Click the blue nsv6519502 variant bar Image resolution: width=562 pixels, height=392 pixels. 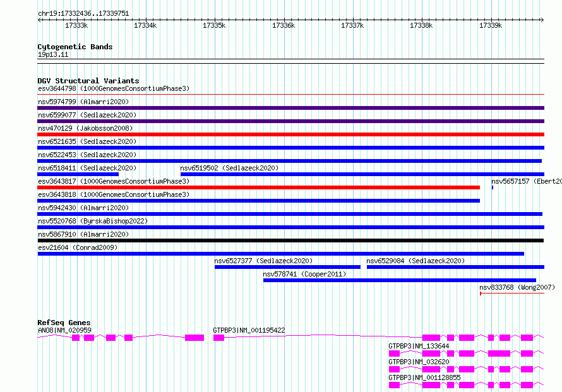[x=362, y=174]
